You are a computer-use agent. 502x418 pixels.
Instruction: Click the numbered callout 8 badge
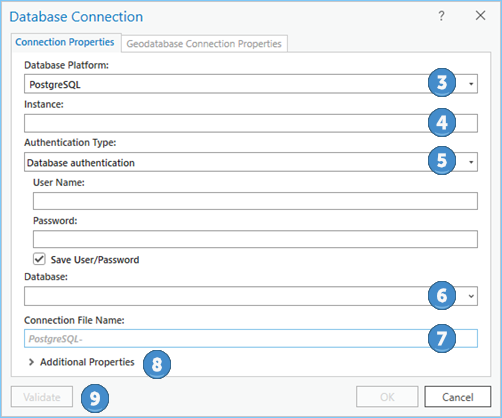pos(157,364)
